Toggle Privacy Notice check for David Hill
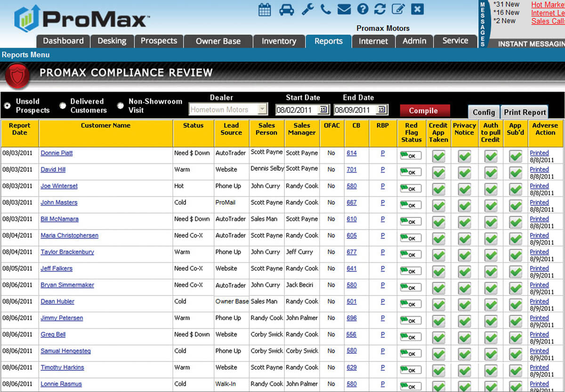Screen dimensions: 565x392 point(465,173)
